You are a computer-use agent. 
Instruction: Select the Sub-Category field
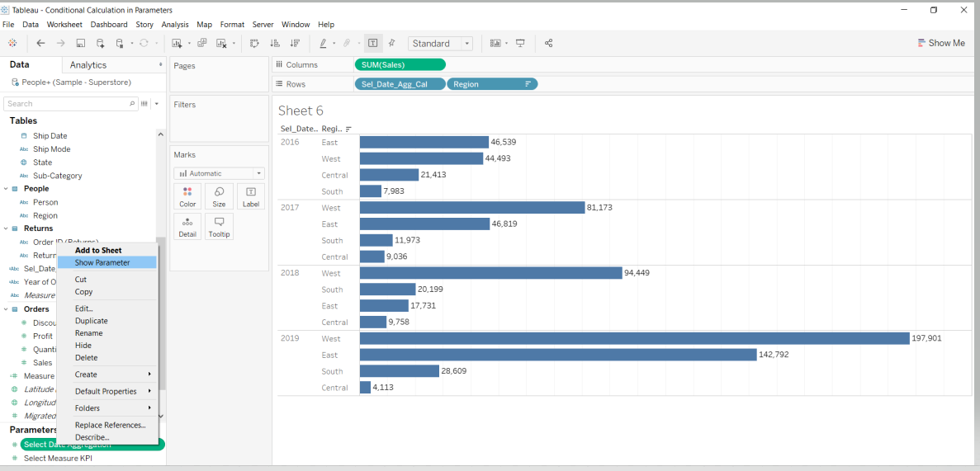[57, 176]
